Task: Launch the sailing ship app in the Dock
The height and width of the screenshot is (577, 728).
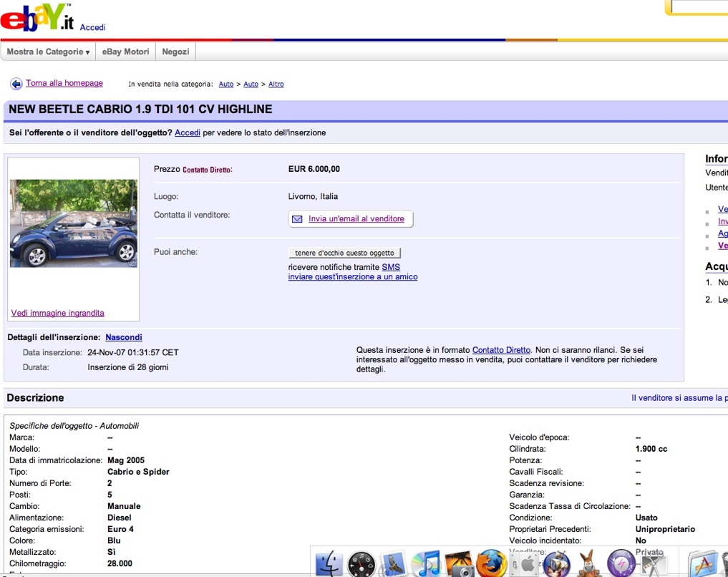Action: click(555, 563)
